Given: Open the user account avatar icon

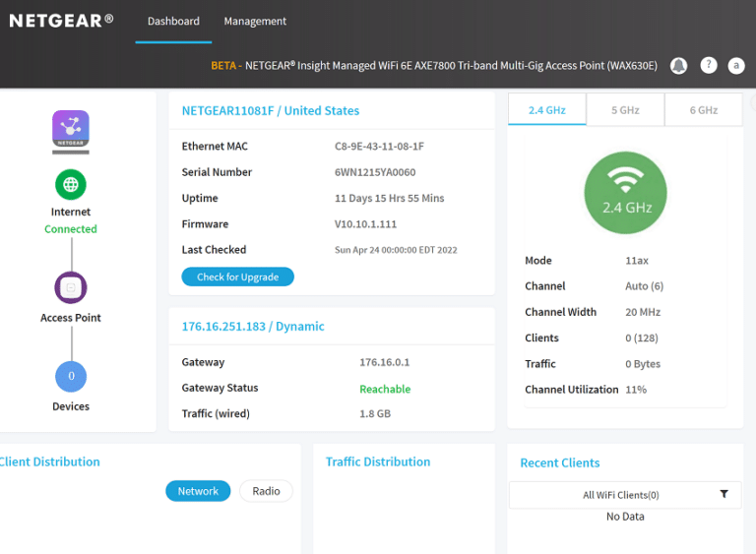Looking at the screenshot, I should coord(735,66).
